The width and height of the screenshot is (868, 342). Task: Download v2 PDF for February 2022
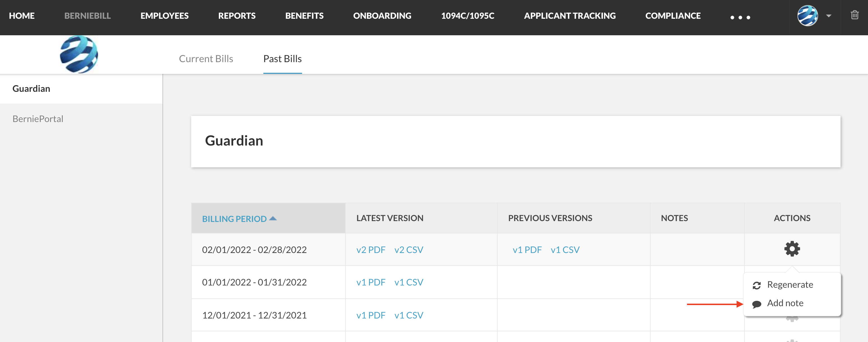(x=371, y=249)
